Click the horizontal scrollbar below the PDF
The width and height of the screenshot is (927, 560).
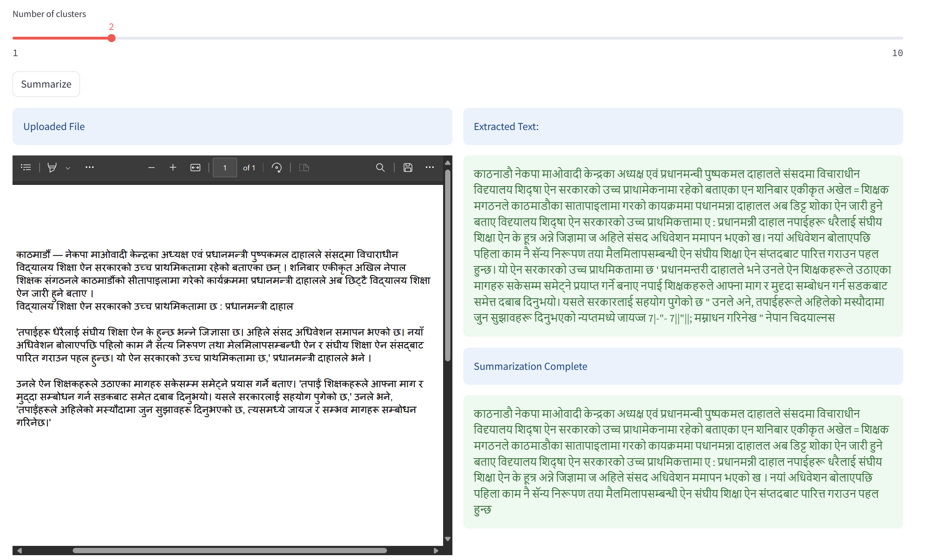point(228,550)
